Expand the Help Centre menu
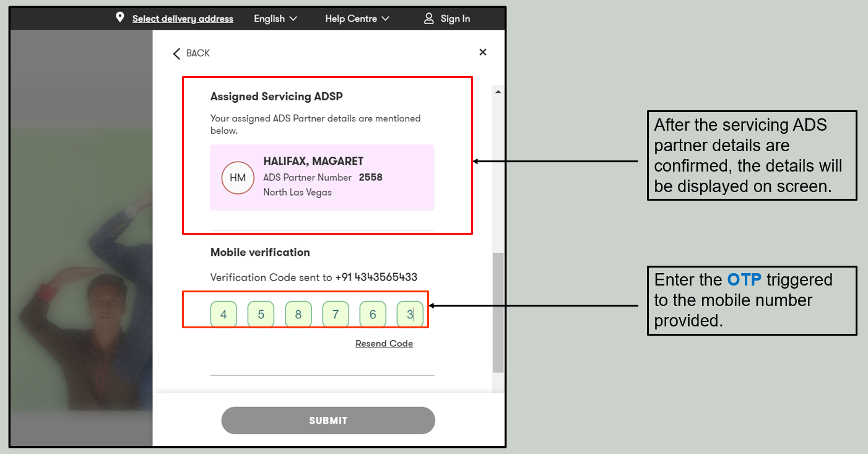 pyautogui.click(x=357, y=19)
